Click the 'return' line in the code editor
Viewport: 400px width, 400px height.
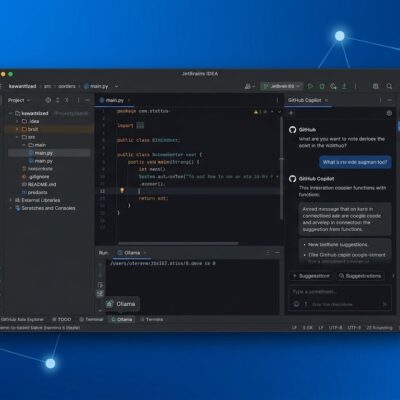tap(153, 198)
